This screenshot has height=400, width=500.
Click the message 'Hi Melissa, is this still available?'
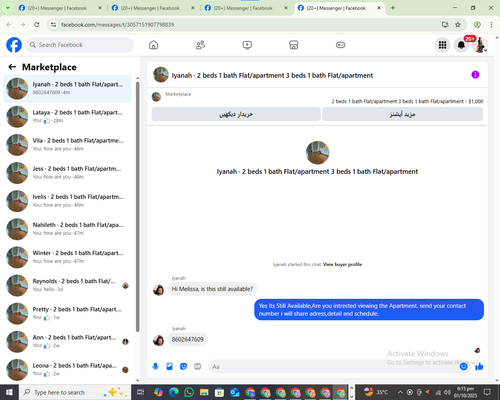[212, 289]
